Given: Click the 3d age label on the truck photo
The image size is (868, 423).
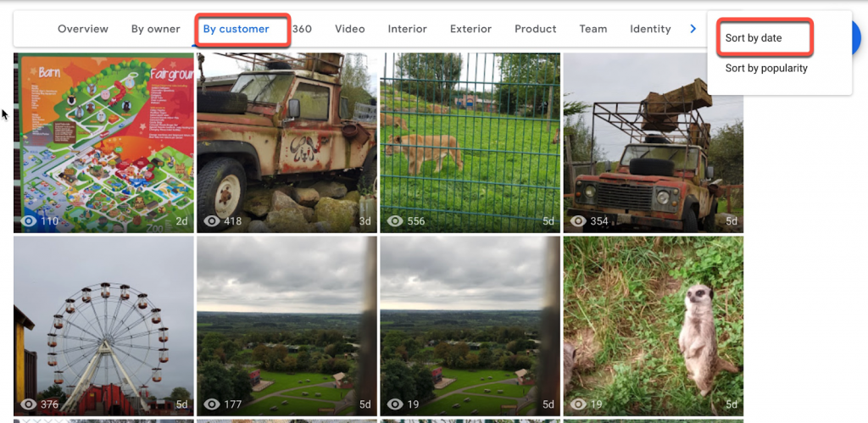Looking at the screenshot, I should (x=364, y=221).
